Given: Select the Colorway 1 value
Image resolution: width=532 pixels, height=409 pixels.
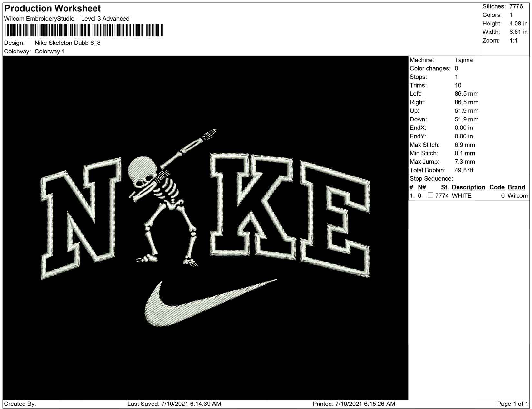Looking at the screenshot, I should tap(50, 52).
